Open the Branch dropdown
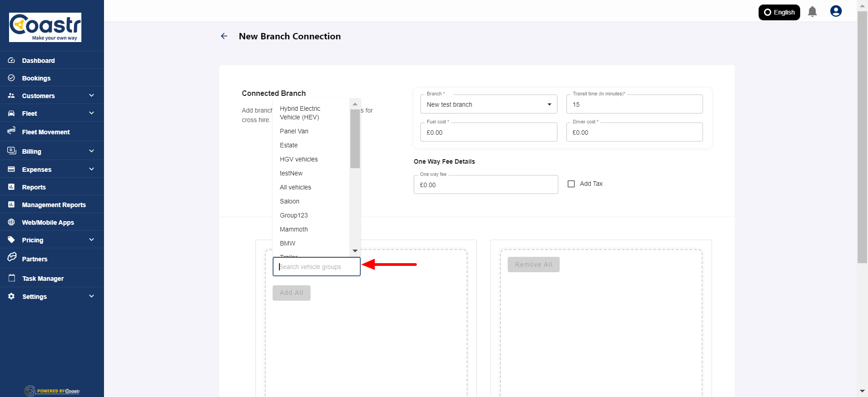The width and height of the screenshot is (868, 397). click(x=488, y=104)
